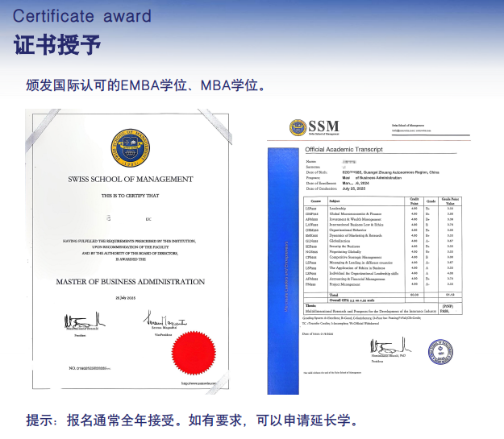The height and width of the screenshot is (439, 504).
Task: Click the '提示：报名通常全年接受' notice at the bottom
Action: pos(193,420)
